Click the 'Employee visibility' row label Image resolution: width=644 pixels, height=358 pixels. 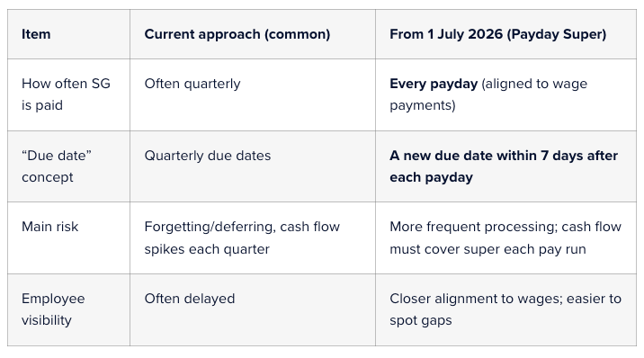pyautogui.click(x=53, y=309)
